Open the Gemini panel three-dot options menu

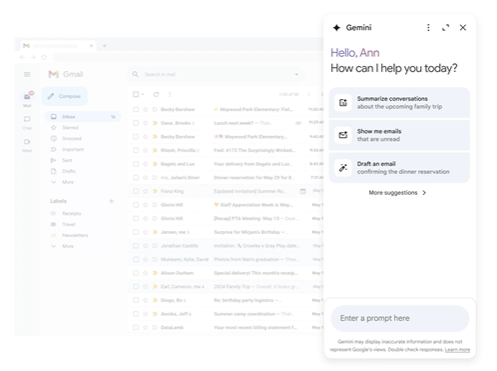pos(428,28)
